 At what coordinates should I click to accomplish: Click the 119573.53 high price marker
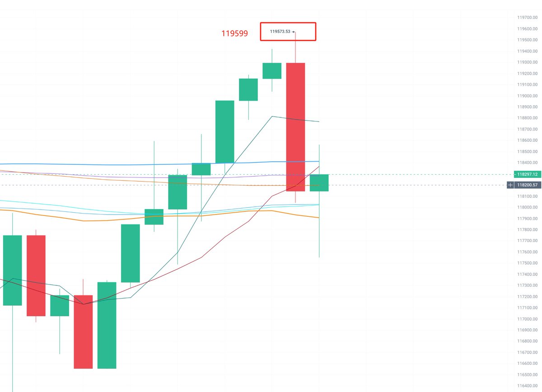click(282, 32)
